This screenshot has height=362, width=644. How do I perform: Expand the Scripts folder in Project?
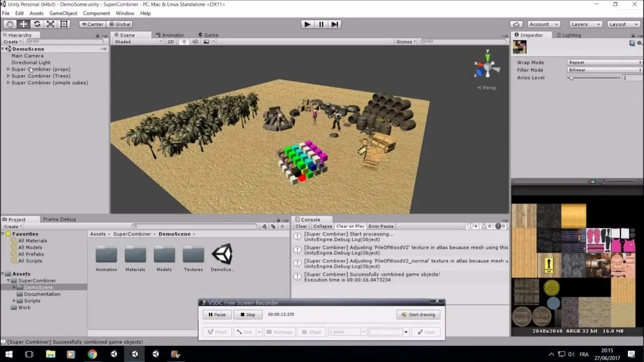point(15,301)
